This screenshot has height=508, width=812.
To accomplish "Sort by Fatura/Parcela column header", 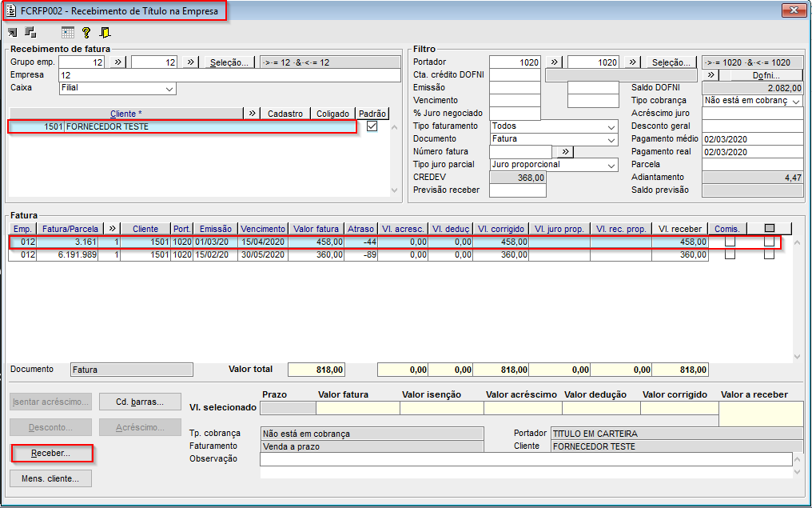I will (70, 229).
